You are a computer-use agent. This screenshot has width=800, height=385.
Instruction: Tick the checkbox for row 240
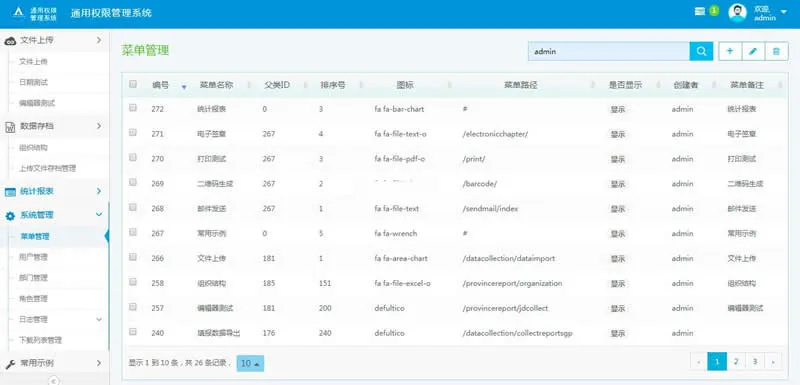tap(133, 331)
